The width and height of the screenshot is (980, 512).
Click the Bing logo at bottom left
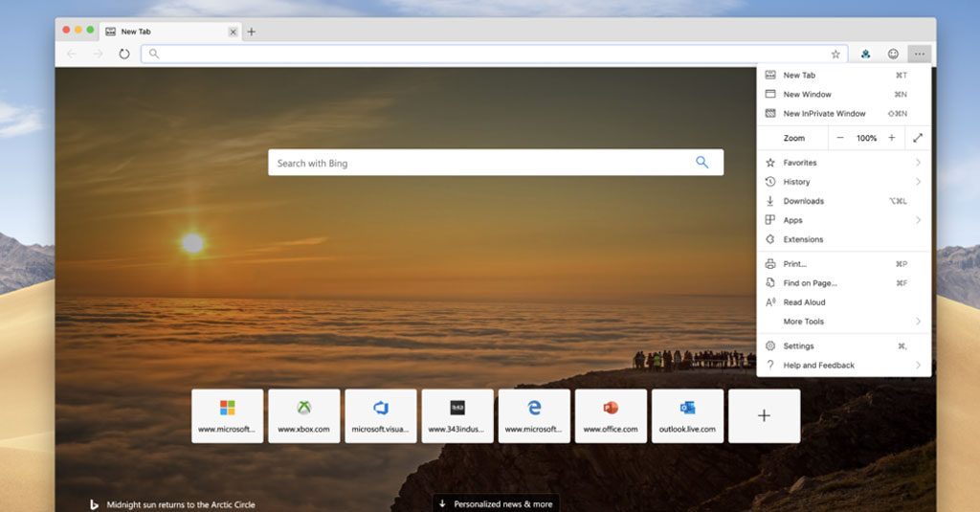94,504
